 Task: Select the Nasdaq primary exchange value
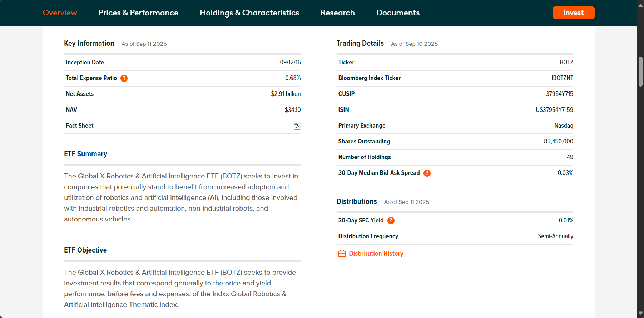(564, 126)
